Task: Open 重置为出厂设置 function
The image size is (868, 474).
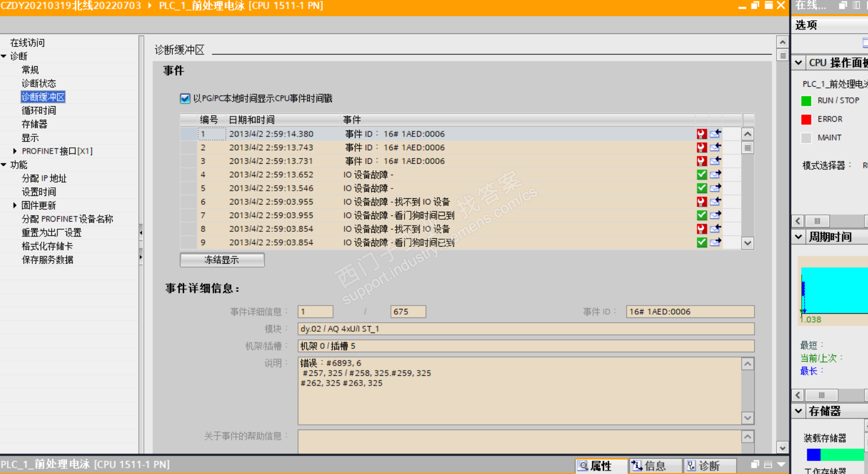Action: click(51, 233)
